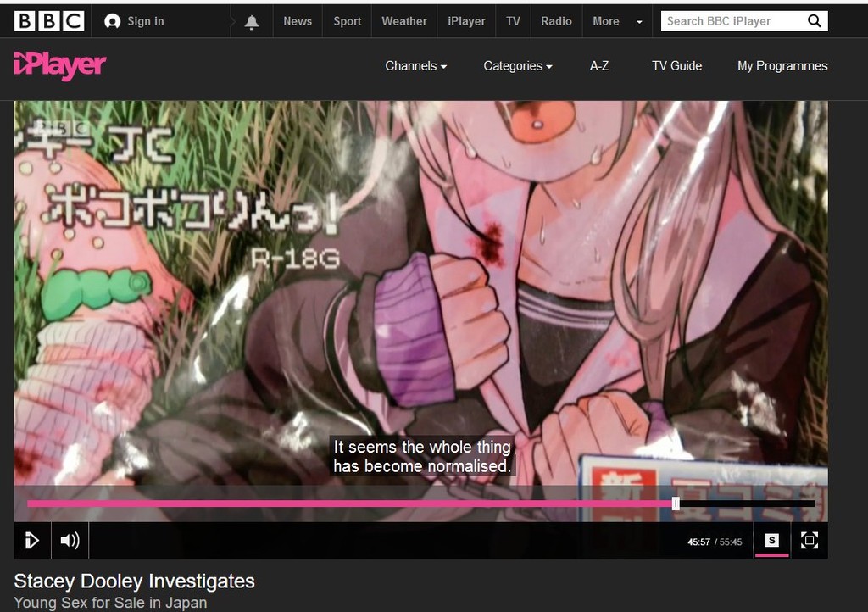Toggle subtitles with the S button
The height and width of the screenshot is (612, 868).
(x=771, y=540)
